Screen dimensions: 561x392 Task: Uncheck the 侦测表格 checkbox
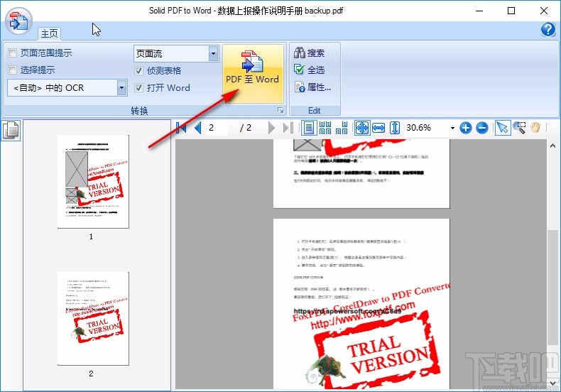138,70
